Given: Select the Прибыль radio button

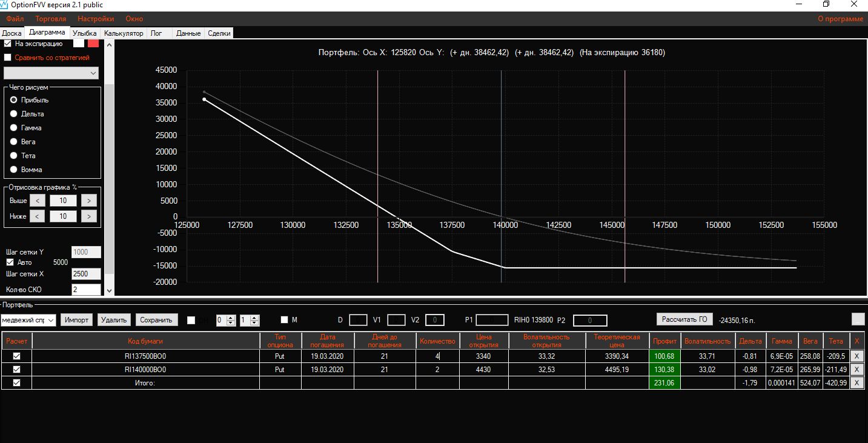Looking at the screenshot, I should pyautogui.click(x=14, y=100).
